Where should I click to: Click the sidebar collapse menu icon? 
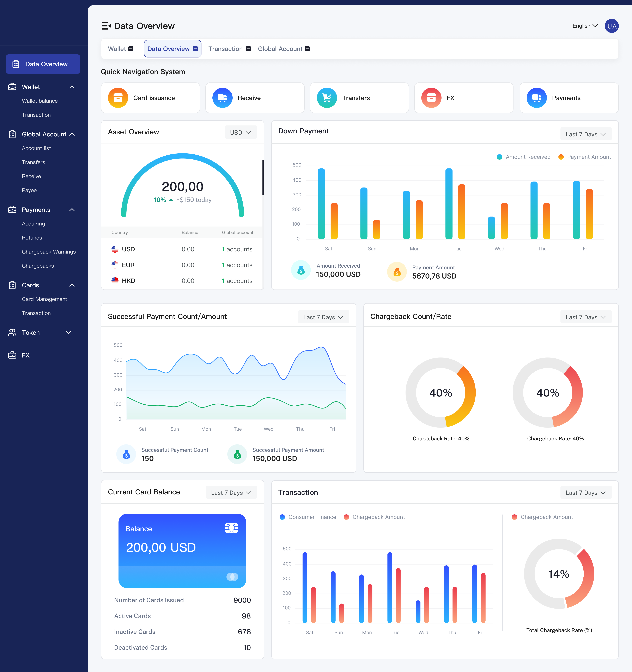pos(106,26)
